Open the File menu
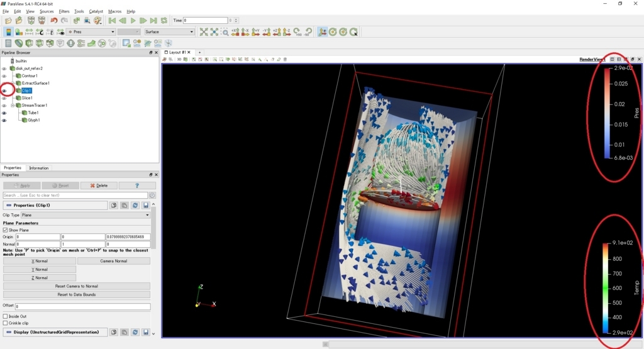 pyautogui.click(x=6, y=11)
